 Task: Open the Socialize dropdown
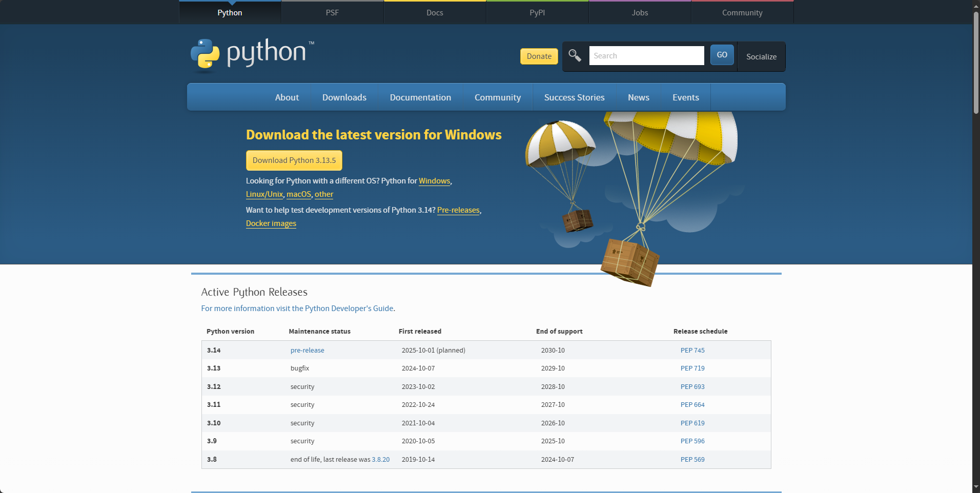pyautogui.click(x=761, y=56)
